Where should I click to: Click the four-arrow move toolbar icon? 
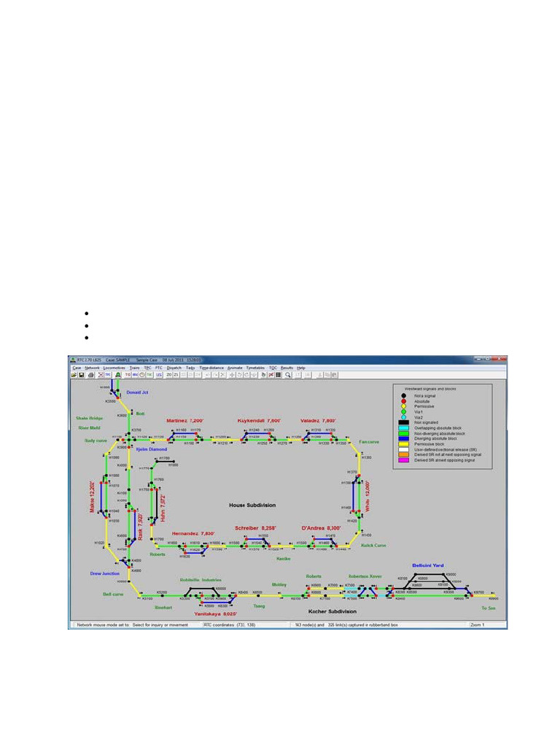pos(232,375)
